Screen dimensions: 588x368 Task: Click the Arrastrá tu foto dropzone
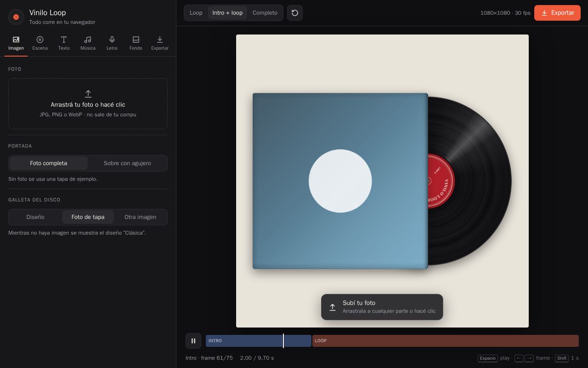(x=88, y=103)
